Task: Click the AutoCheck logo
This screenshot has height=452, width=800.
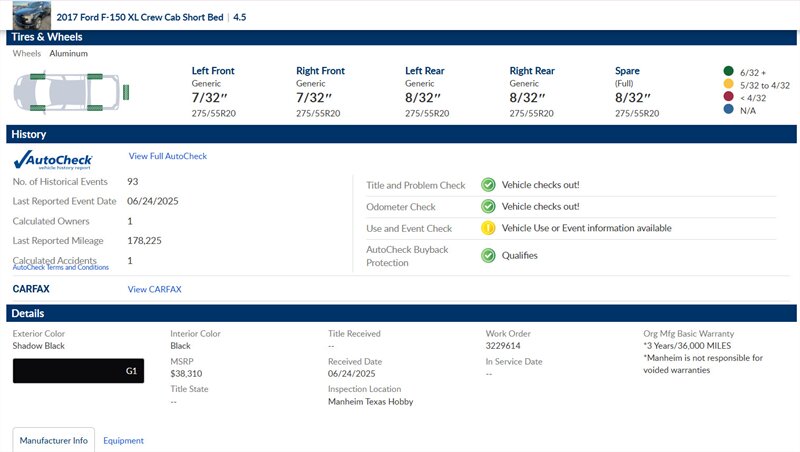Action: (x=53, y=160)
